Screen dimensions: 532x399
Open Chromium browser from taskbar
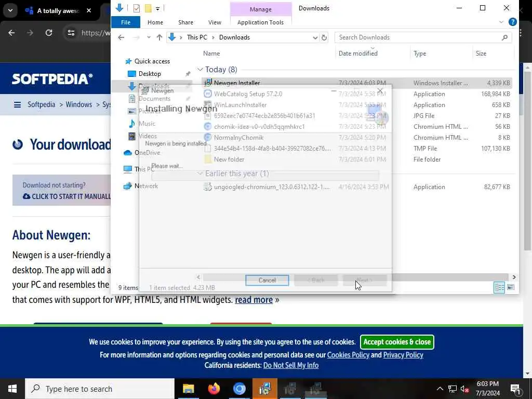pos(239,389)
